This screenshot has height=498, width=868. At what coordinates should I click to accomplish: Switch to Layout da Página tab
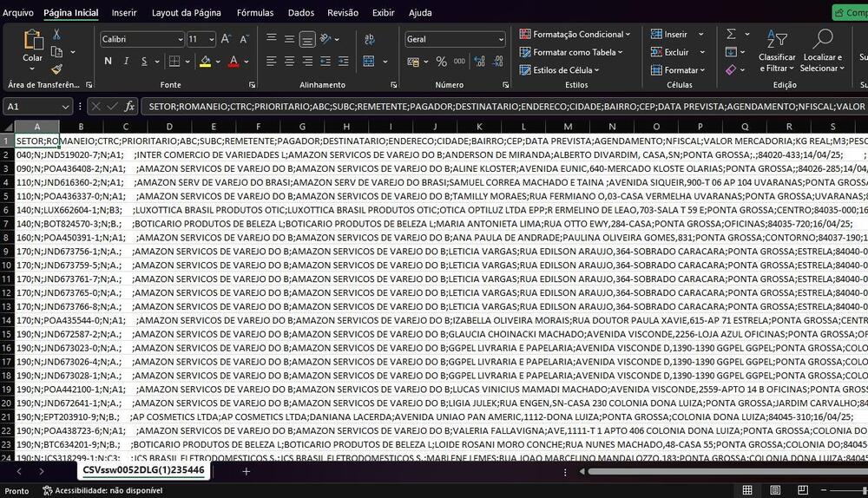pyautogui.click(x=187, y=12)
